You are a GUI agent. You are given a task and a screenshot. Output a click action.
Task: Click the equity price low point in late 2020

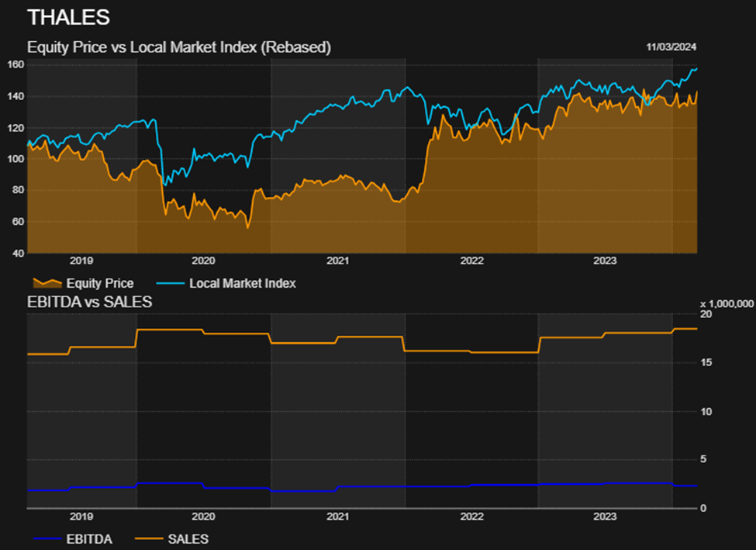pyautogui.click(x=248, y=228)
